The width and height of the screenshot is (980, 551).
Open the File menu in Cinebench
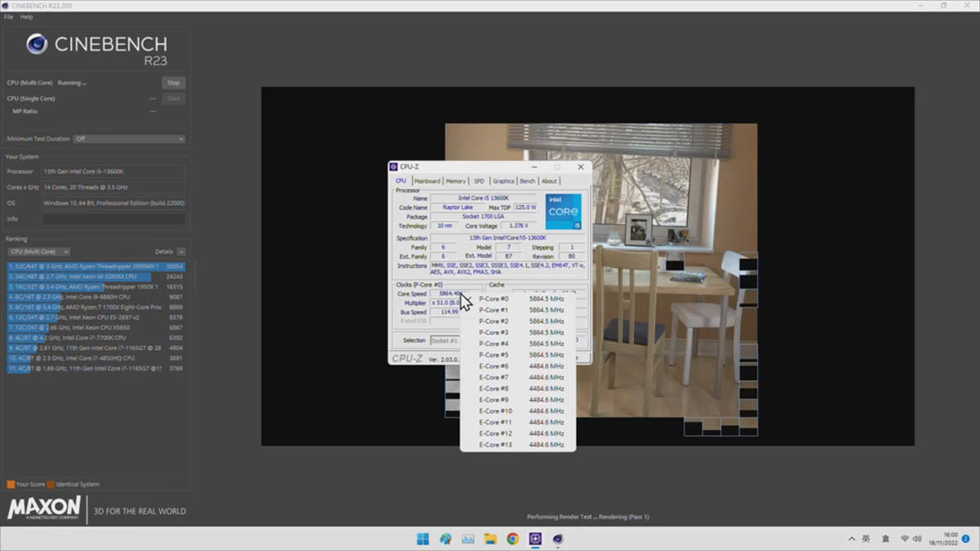coord(8,16)
